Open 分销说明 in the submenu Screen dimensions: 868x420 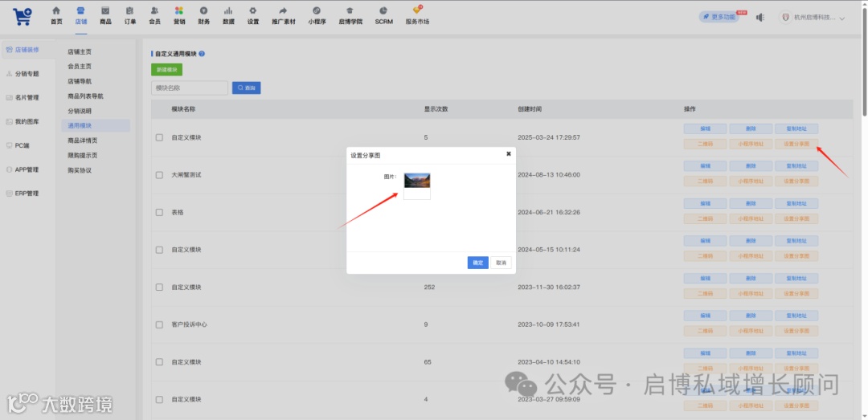[x=80, y=111]
